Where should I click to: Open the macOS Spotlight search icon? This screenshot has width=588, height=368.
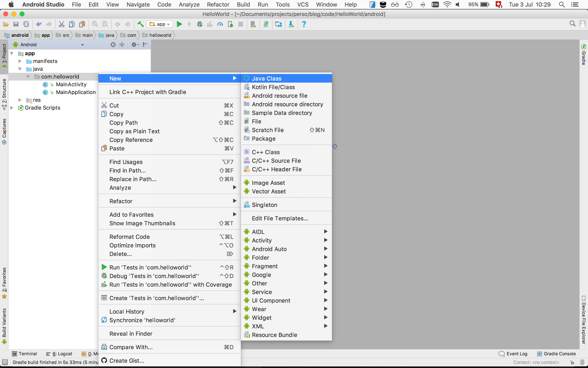point(561,4)
